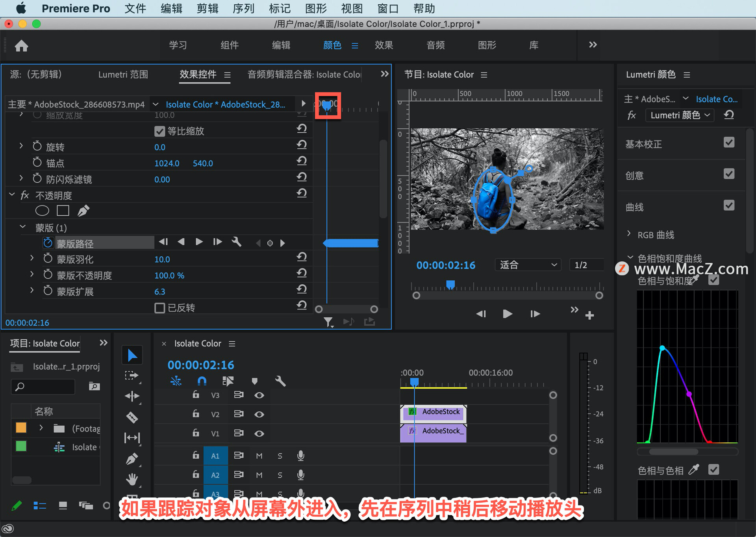
Task: Click the Home icon in workspace bar
Action: (x=21, y=46)
